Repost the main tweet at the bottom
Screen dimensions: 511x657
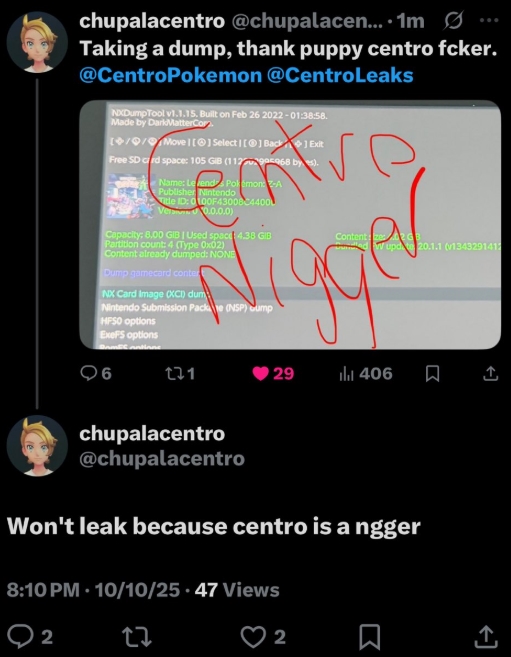[139, 636]
